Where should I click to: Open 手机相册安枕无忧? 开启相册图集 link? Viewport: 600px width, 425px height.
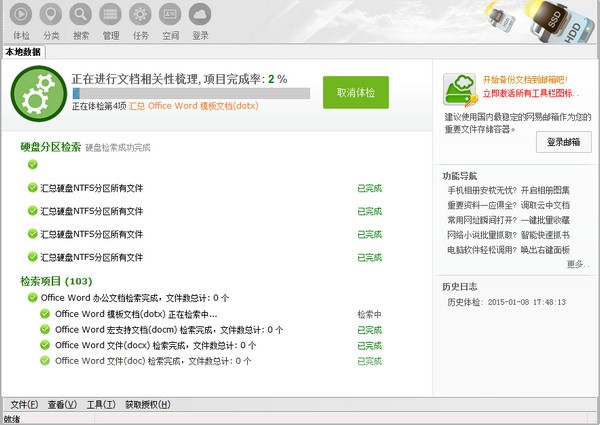point(509,190)
